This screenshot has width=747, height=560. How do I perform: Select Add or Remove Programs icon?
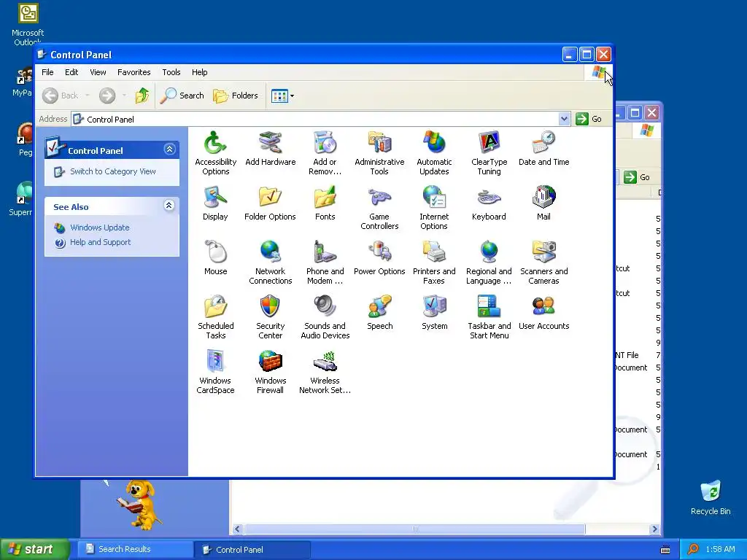click(325, 143)
